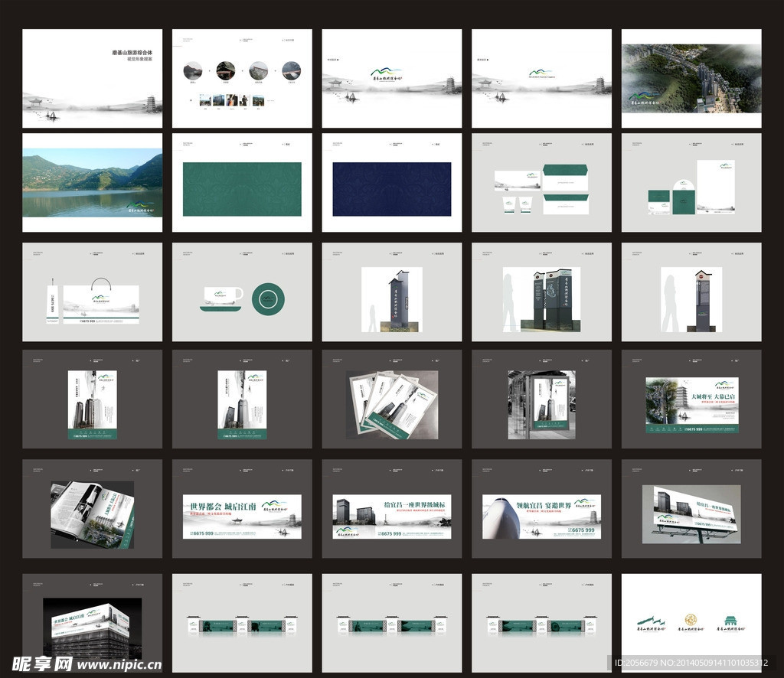Screen dimensions: 784x678
Task: Select the last circular photo in the row
Action: coord(291,71)
